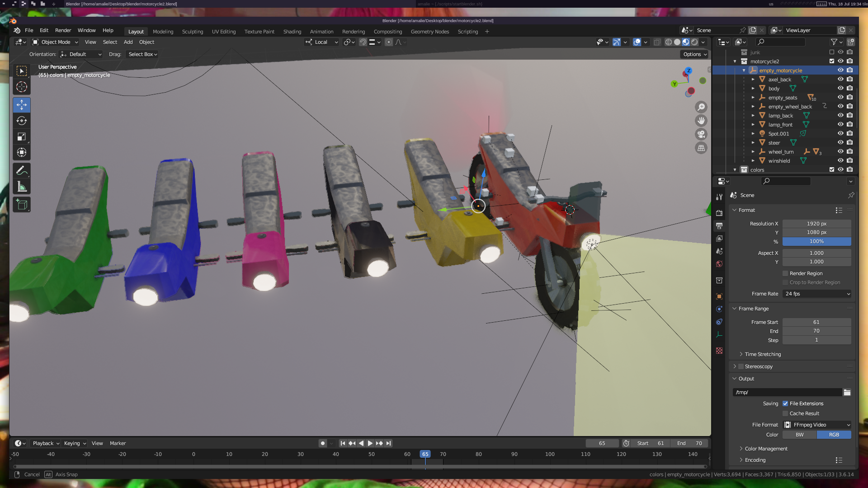Activate the Annotate pencil tool
Viewport: 868px width, 488px height.
click(21, 171)
